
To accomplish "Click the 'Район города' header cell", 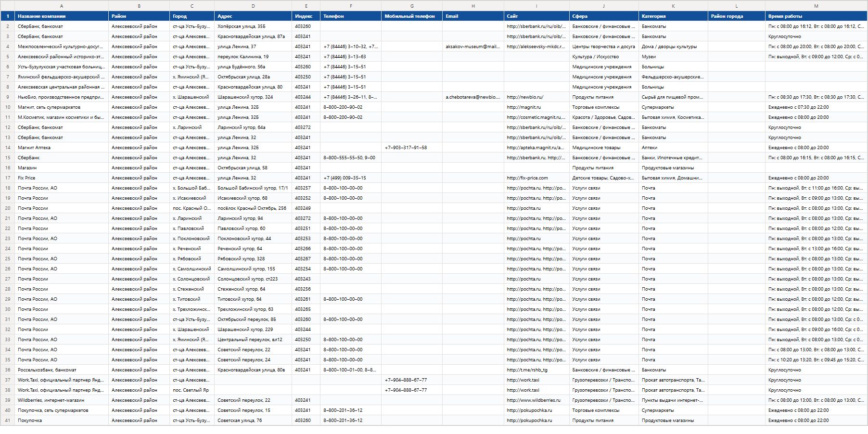I will coord(737,16).
